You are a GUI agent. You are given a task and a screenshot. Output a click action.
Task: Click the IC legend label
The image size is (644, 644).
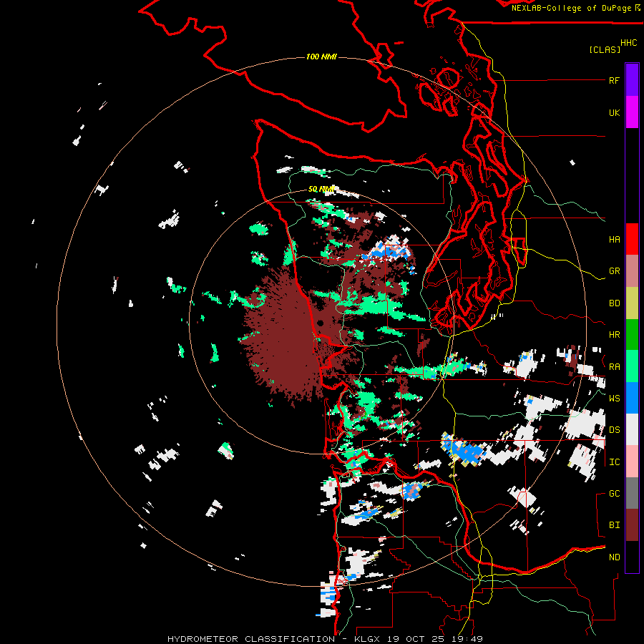tap(614, 462)
